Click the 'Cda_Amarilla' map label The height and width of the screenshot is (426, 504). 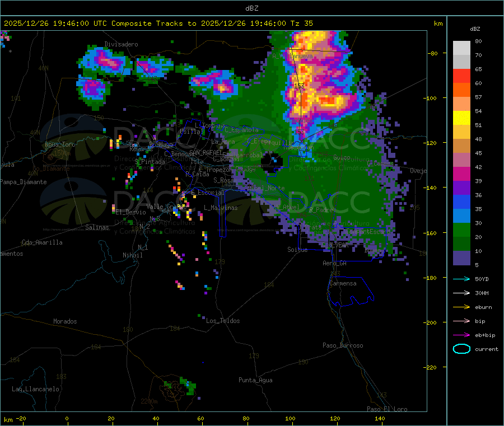click(42, 242)
